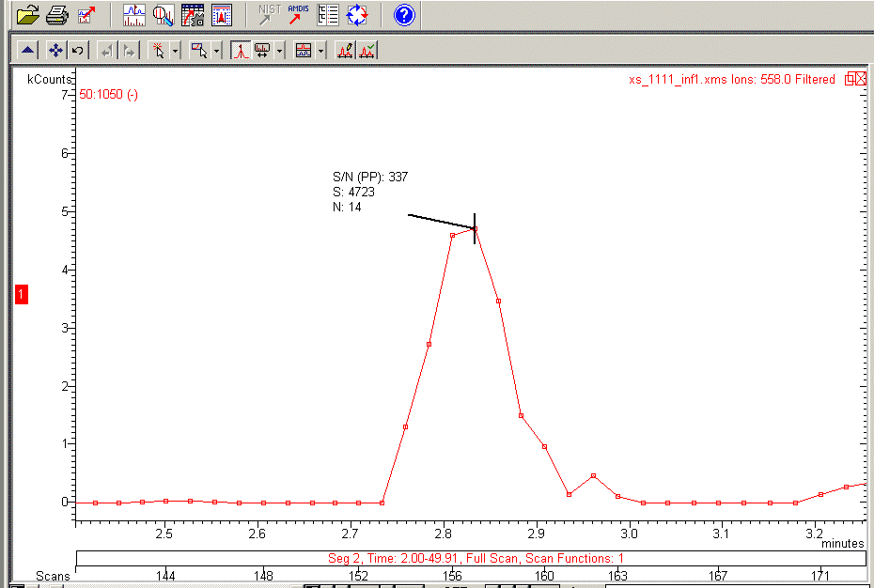Screen dimensions: 874x588
Task: Click the stacked plots layout icon
Action: click(304, 51)
